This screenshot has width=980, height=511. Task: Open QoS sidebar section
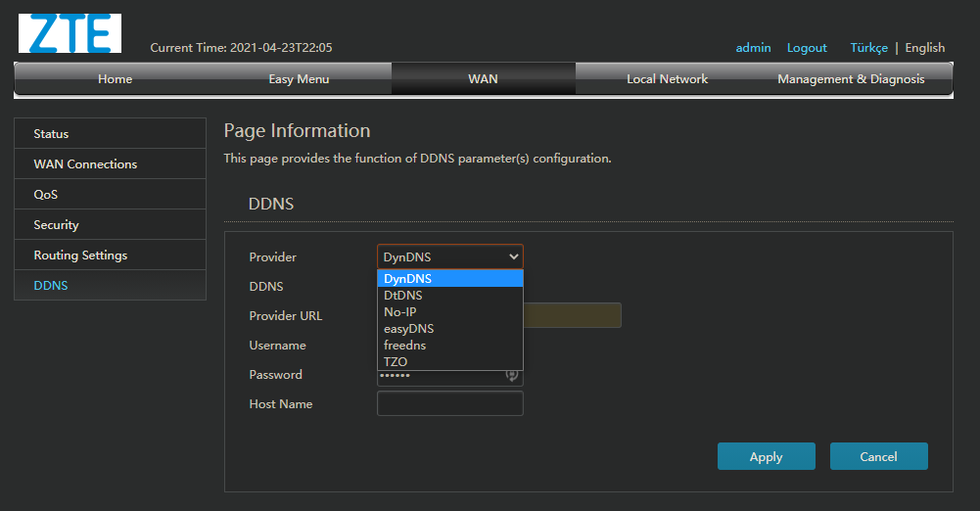coord(46,195)
